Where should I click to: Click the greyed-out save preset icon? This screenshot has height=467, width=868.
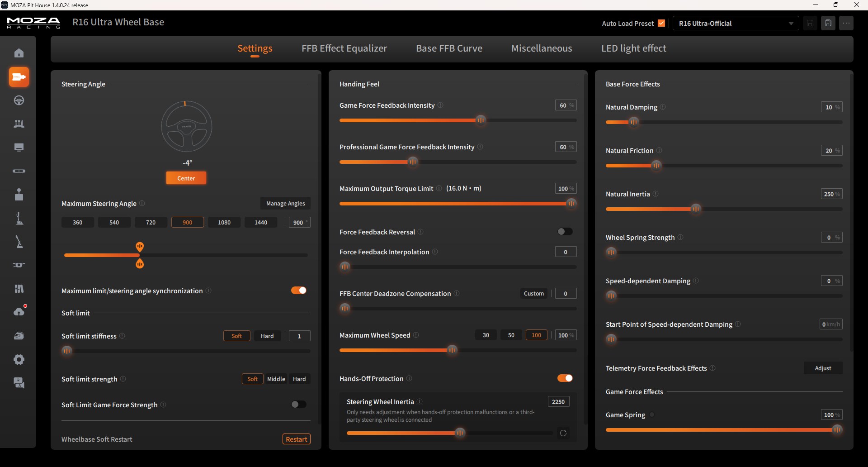810,23
